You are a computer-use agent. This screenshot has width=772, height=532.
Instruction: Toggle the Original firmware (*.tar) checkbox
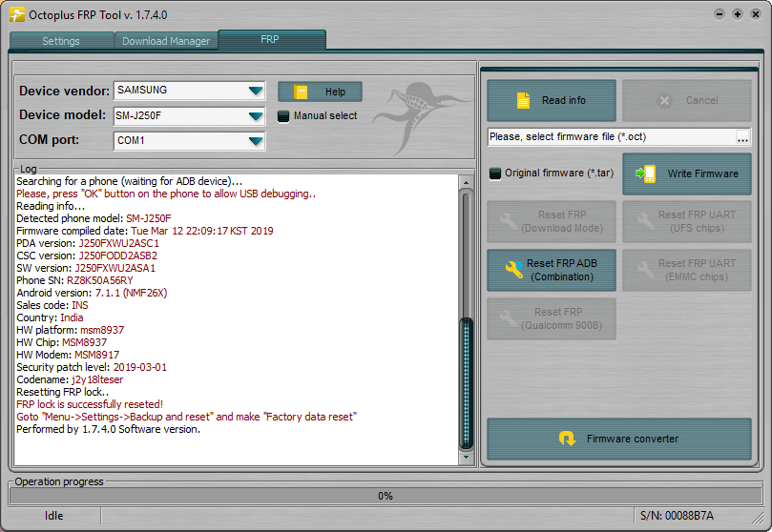pos(494,174)
